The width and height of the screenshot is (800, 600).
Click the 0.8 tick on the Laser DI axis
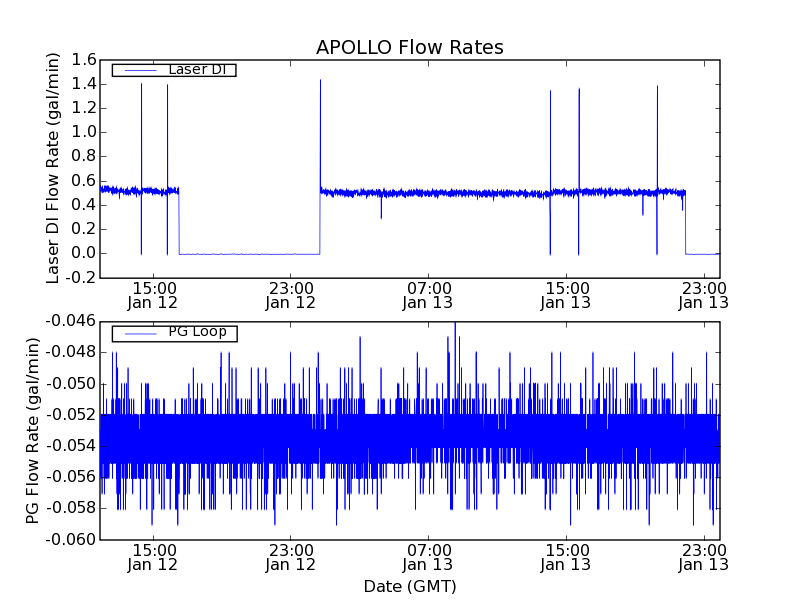click(x=84, y=157)
